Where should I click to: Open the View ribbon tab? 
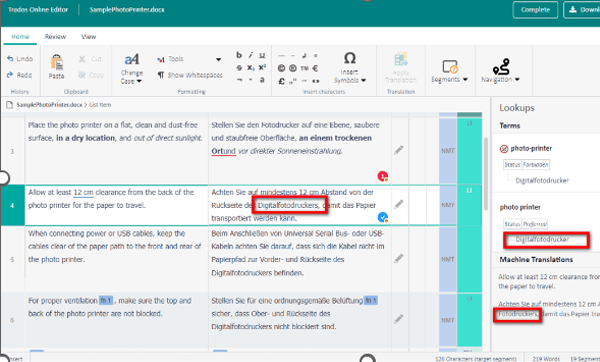(88, 37)
